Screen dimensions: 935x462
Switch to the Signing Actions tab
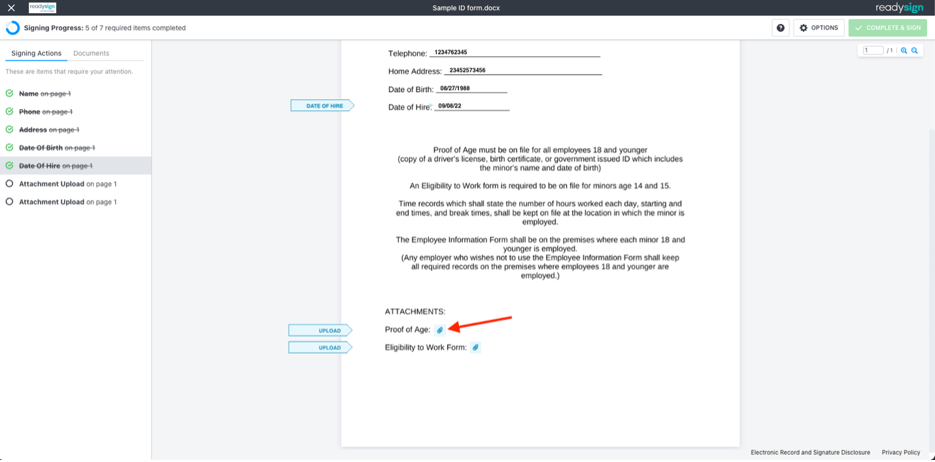pyautogui.click(x=36, y=53)
